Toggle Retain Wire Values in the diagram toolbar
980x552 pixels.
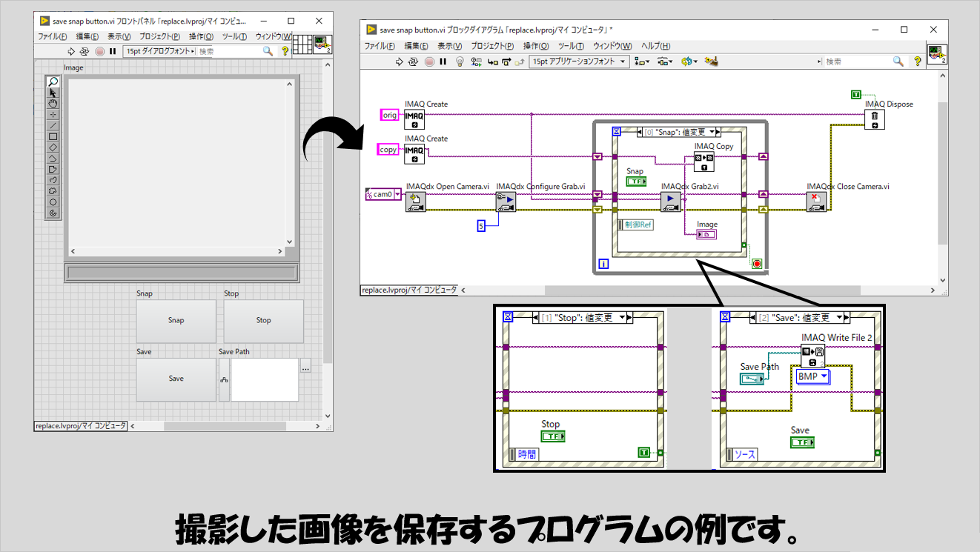coord(477,61)
